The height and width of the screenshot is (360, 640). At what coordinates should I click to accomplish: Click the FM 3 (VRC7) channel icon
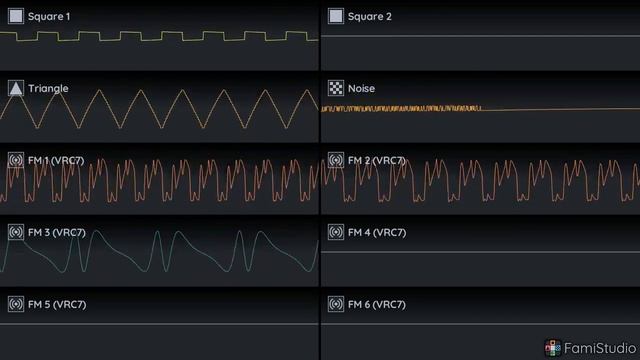16,232
